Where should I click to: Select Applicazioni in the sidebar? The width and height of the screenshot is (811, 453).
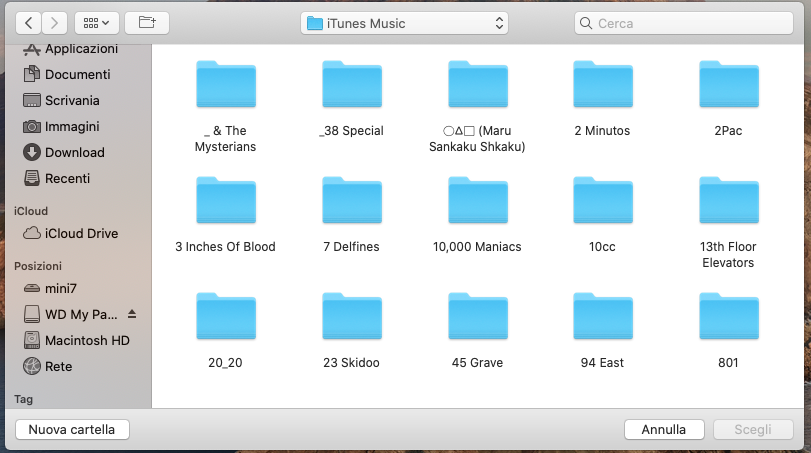(71, 49)
